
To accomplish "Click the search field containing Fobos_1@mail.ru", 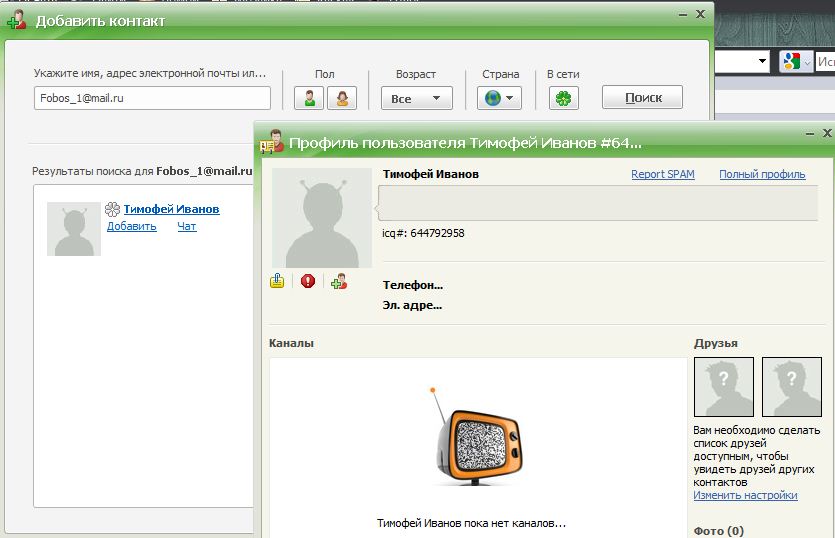I will (x=152, y=98).
